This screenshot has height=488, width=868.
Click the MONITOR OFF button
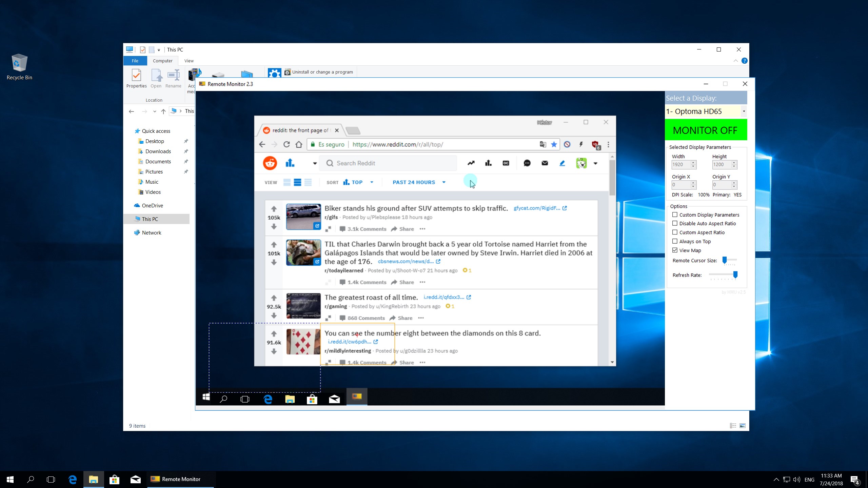click(705, 130)
